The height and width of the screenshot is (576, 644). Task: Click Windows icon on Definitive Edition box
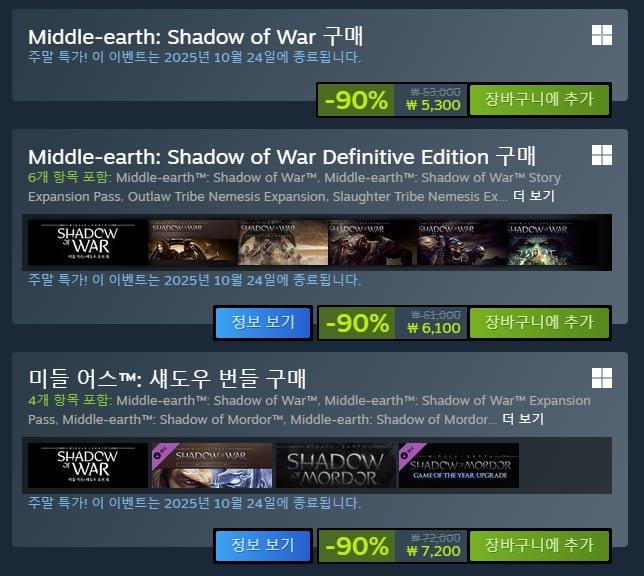click(602, 155)
